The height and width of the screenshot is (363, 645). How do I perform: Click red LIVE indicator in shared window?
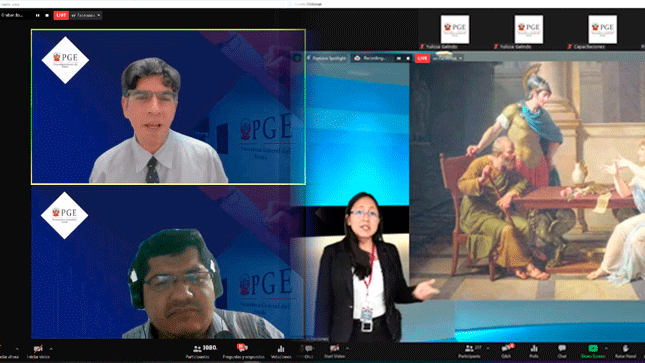pyautogui.click(x=422, y=58)
